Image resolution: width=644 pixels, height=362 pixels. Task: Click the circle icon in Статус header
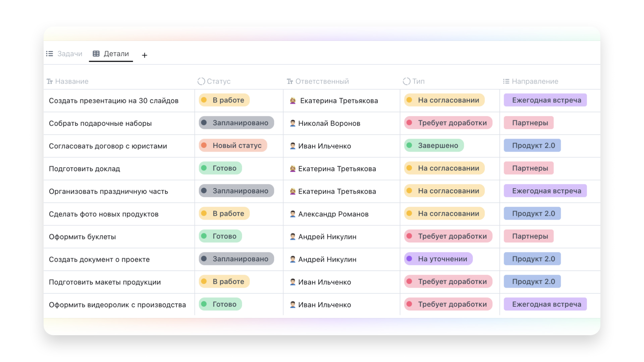click(201, 81)
